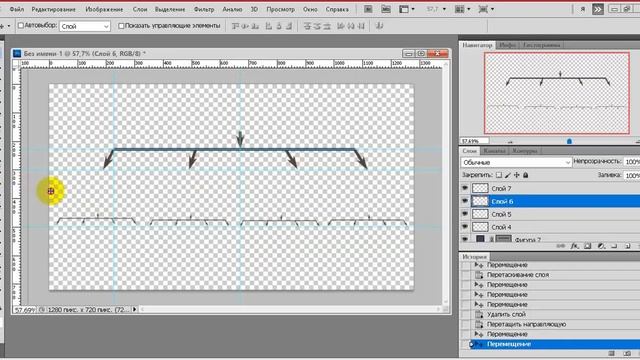
Task: Open the Слой auto-select dropdown
Action: (x=85, y=26)
